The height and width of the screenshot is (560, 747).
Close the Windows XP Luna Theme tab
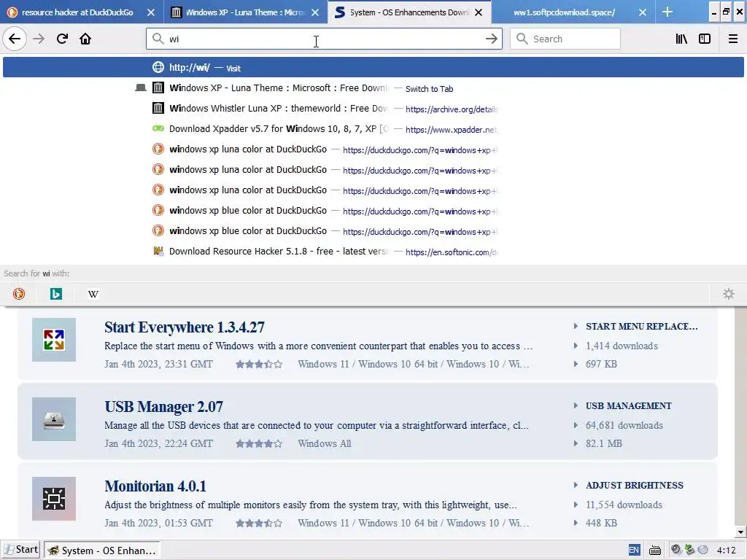coord(315,12)
